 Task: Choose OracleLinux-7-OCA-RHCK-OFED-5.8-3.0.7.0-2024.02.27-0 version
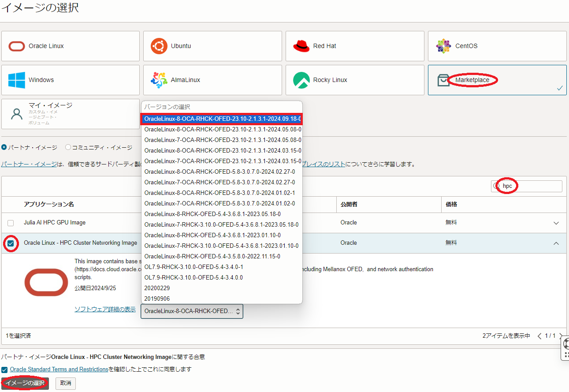pos(219,182)
